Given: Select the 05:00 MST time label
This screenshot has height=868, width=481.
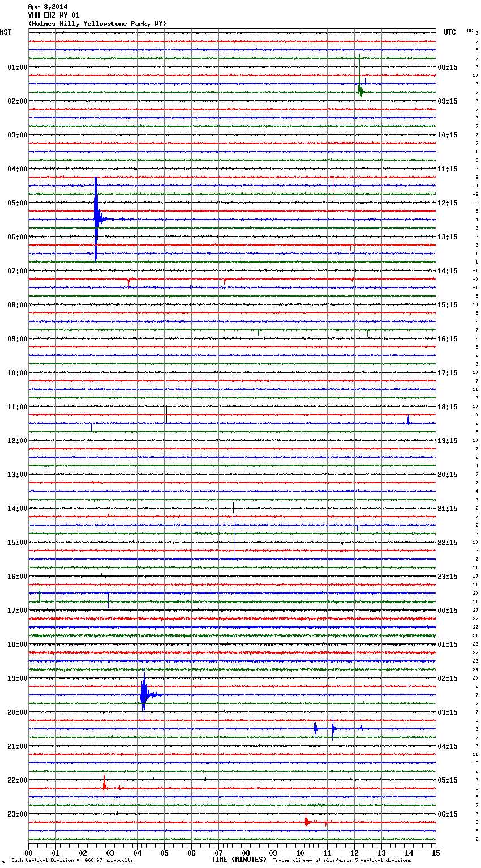Looking at the screenshot, I should (18, 203).
